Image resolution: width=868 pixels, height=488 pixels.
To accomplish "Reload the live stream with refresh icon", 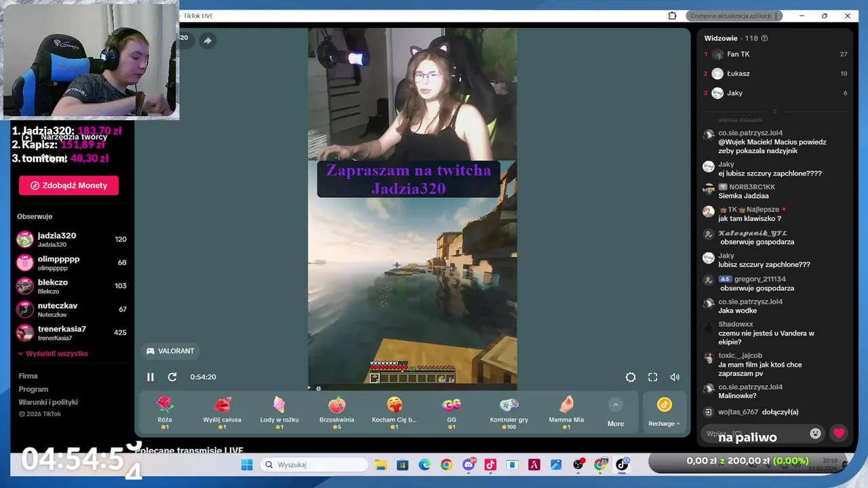I will [172, 377].
